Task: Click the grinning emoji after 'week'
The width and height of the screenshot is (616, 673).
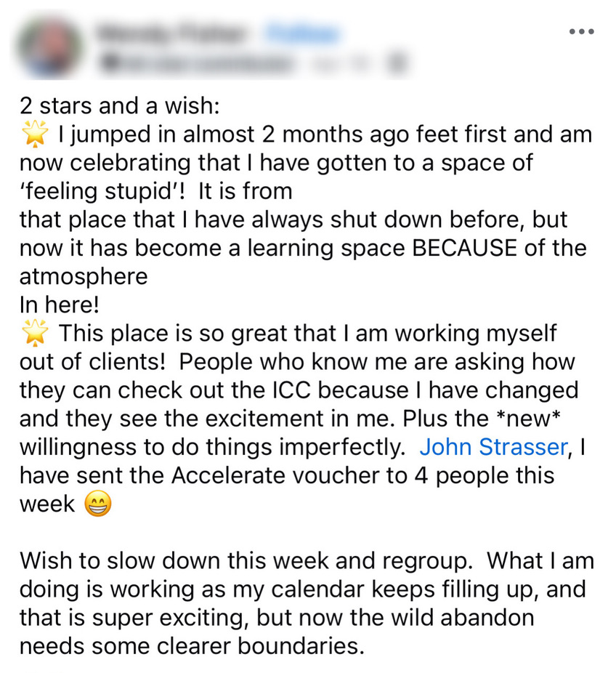Action: (98, 504)
